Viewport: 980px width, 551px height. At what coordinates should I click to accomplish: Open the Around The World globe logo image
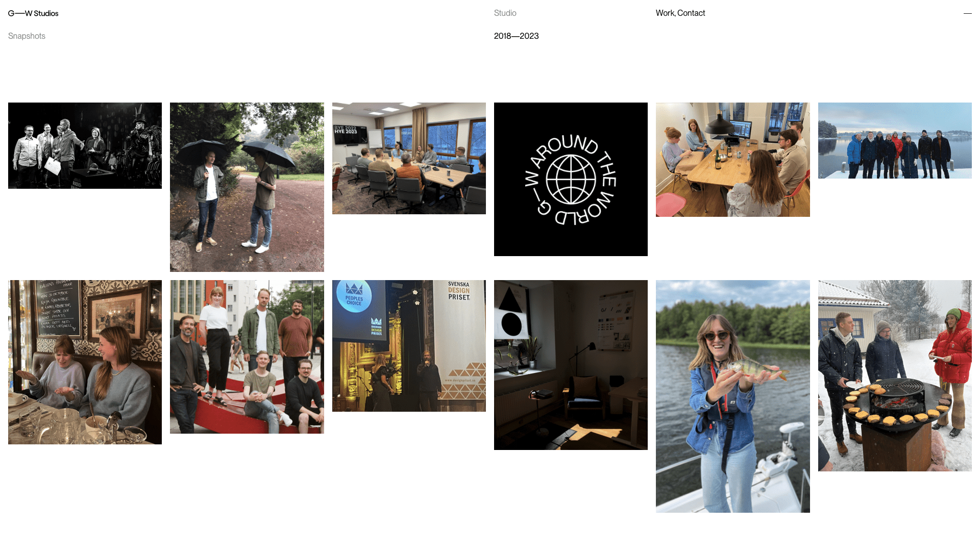[571, 179]
